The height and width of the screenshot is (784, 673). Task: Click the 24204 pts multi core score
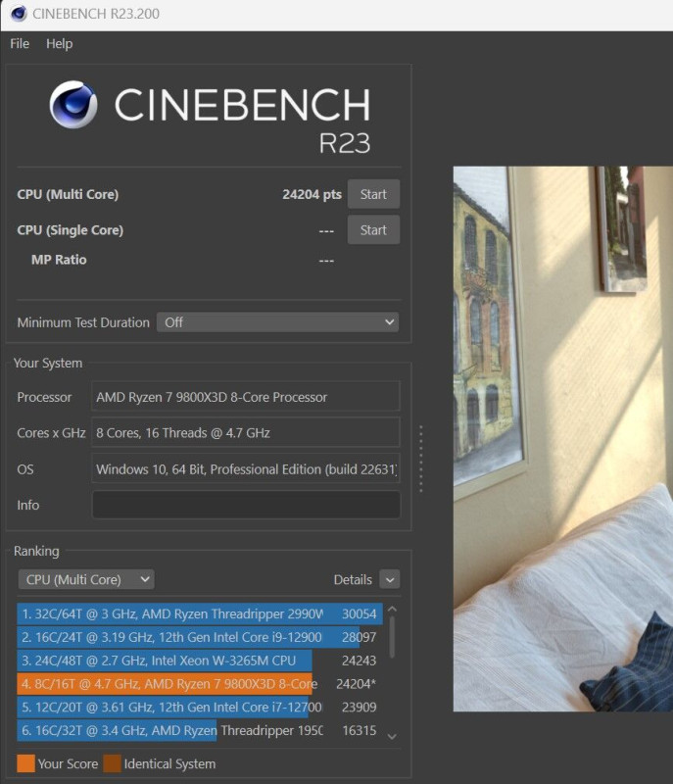tap(312, 194)
